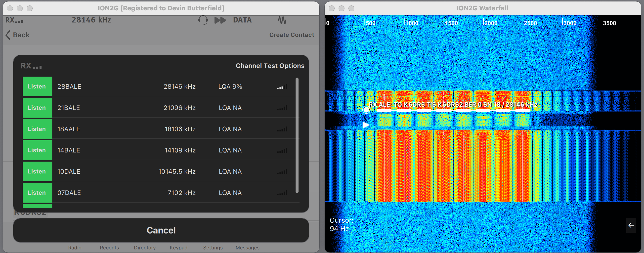
Task: Click signal bars icon for 14BALE row
Action: (x=282, y=150)
